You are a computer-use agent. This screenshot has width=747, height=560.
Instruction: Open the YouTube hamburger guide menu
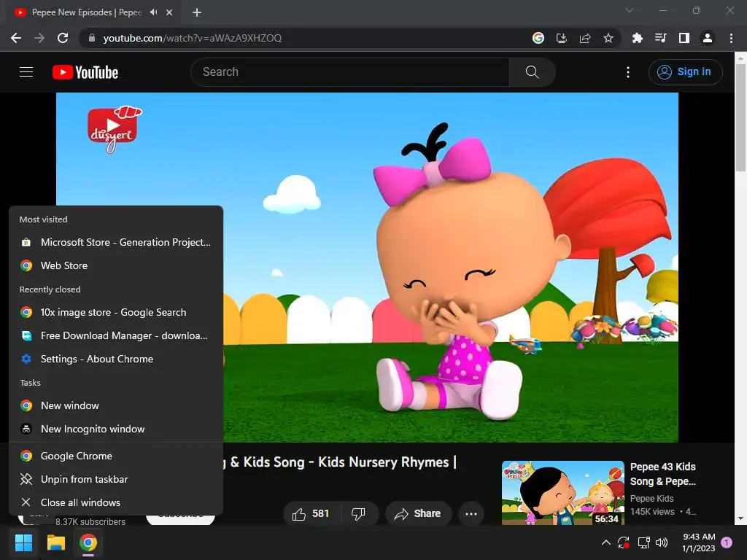tap(26, 72)
